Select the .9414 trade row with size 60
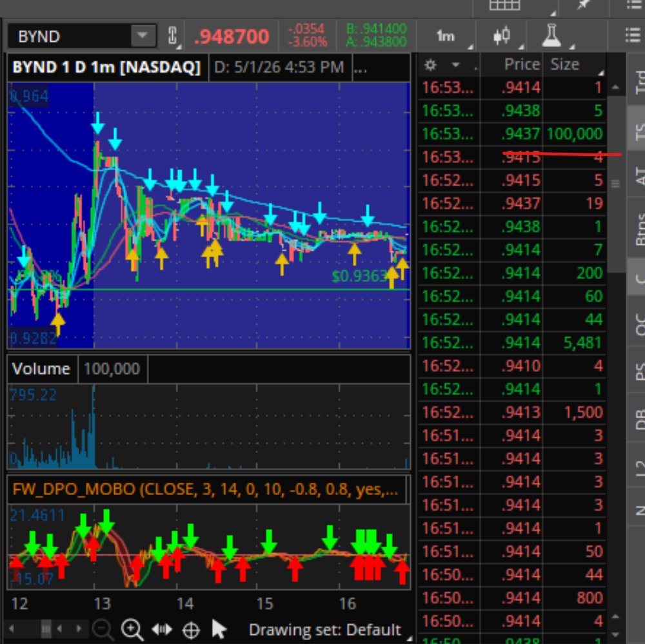The width and height of the screenshot is (645, 644). pos(513,296)
